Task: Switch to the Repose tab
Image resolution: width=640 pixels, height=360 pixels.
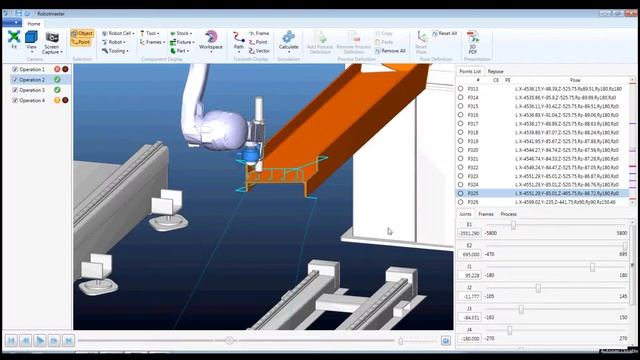Action: [496, 71]
